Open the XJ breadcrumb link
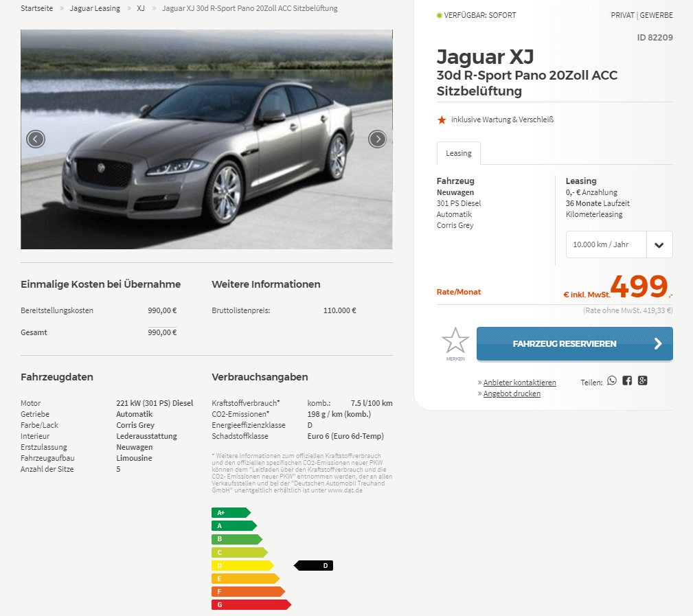Viewport: 693px width, 616px height. tap(141, 8)
